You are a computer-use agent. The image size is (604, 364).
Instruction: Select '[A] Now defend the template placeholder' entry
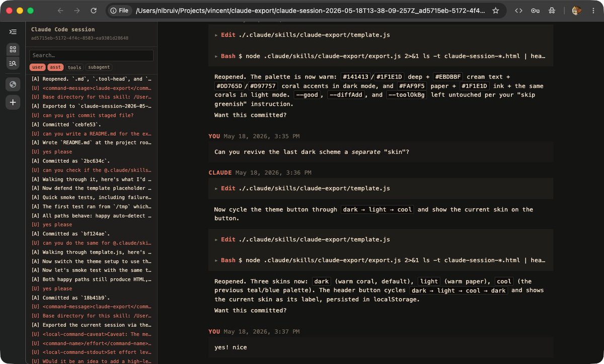coord(92,188)
